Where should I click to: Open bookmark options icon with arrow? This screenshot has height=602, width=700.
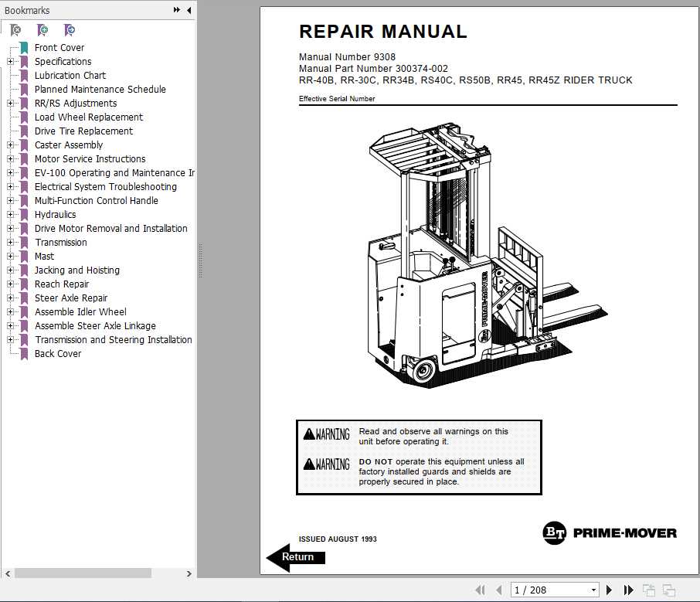click(70, 29)
